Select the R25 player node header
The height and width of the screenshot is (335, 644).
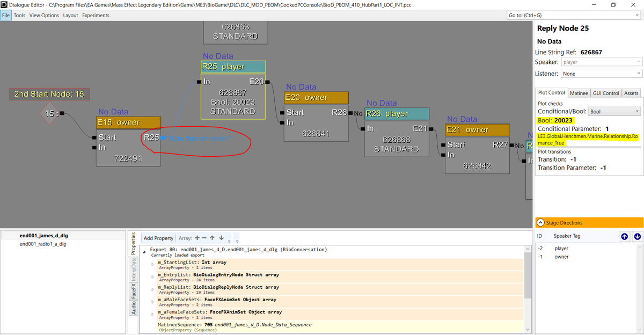pos(233,67)
